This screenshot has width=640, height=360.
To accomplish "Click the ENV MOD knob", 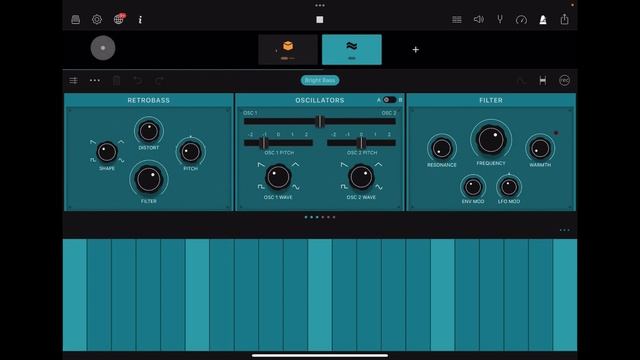I will point(473,187).
